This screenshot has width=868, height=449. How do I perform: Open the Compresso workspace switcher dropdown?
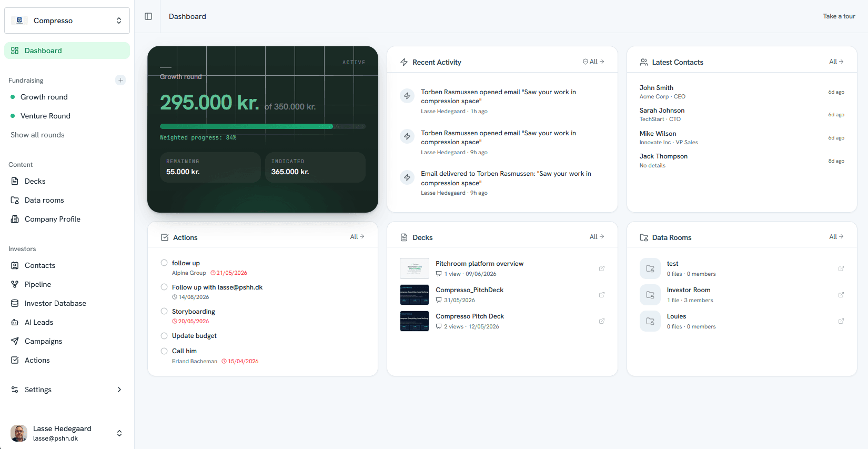click(x=67, y=21)
